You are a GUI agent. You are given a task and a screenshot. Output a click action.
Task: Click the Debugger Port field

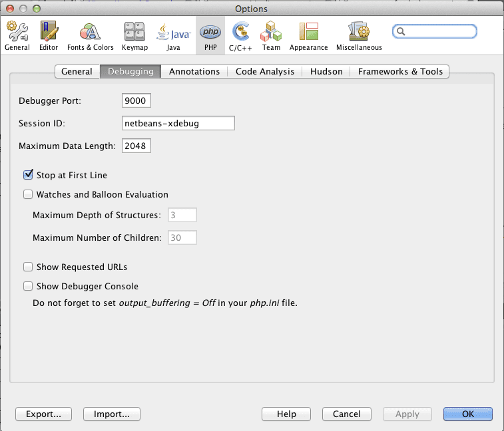pos(136,100)
